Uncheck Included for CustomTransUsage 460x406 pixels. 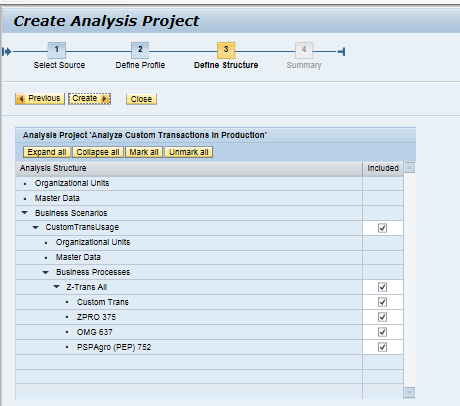pyautogui.click(x=382, y=228)
